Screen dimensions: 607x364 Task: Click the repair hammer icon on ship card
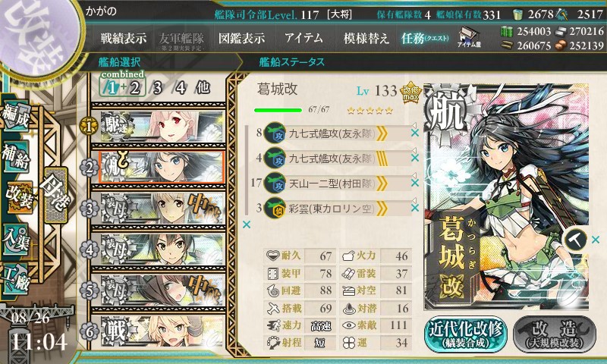[x=575, y=240]
